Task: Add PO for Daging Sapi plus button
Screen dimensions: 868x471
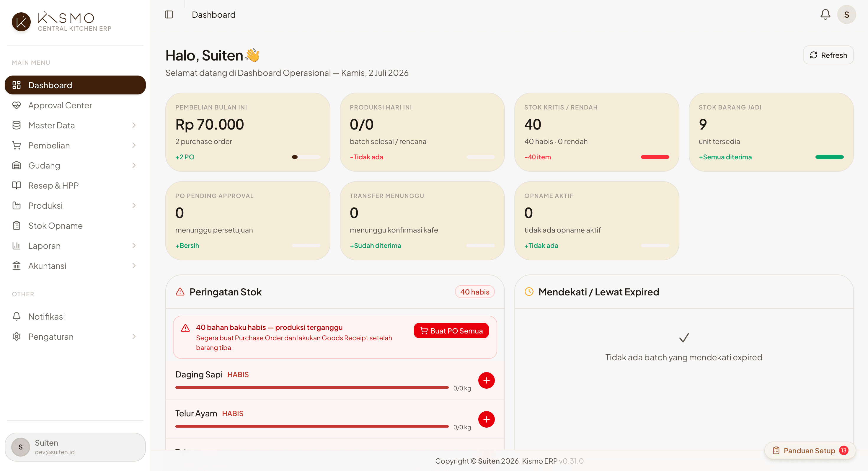Action: pyautogui.click(x=486, y=380)
